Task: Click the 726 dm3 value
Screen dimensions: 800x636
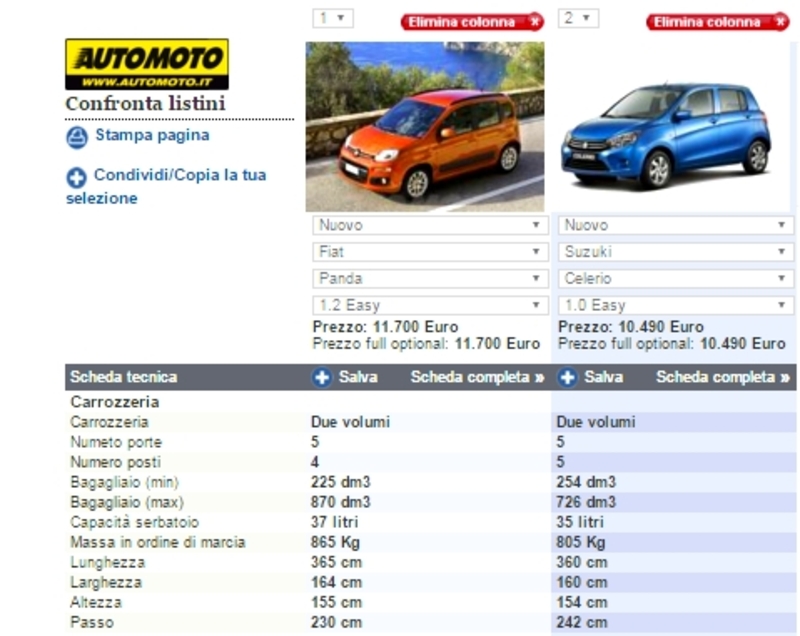Action: pos(586,502)
